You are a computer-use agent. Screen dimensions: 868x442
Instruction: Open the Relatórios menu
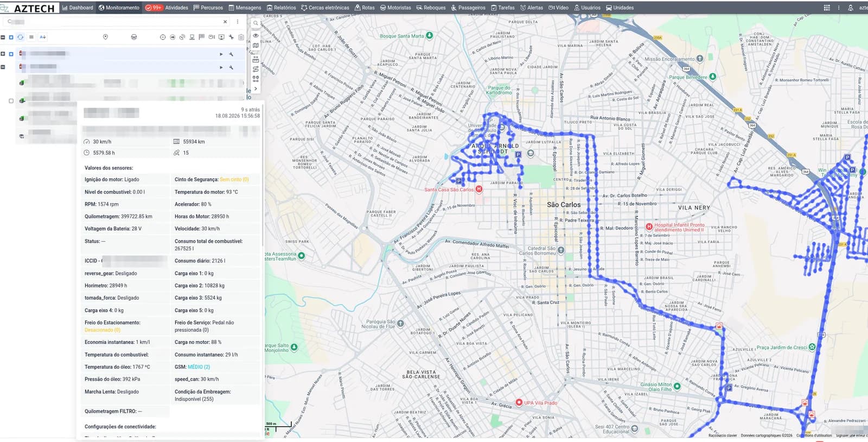coord(281,8)
